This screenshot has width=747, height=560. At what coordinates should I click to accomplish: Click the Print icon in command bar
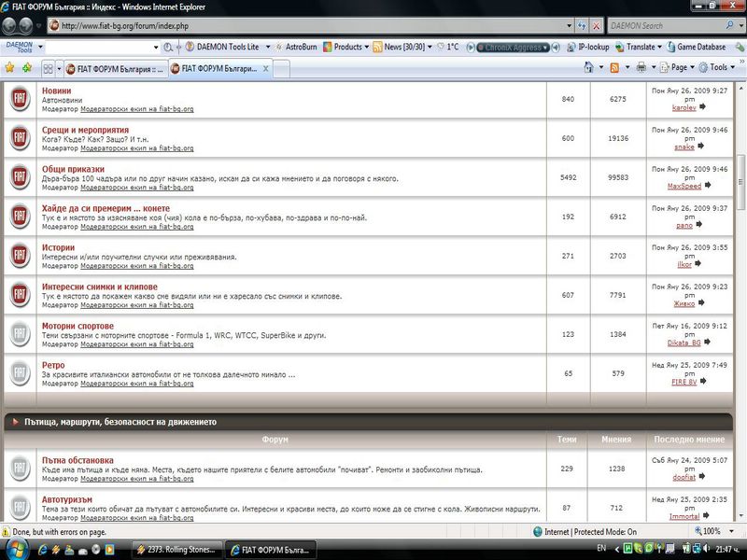tap(641, 67)
